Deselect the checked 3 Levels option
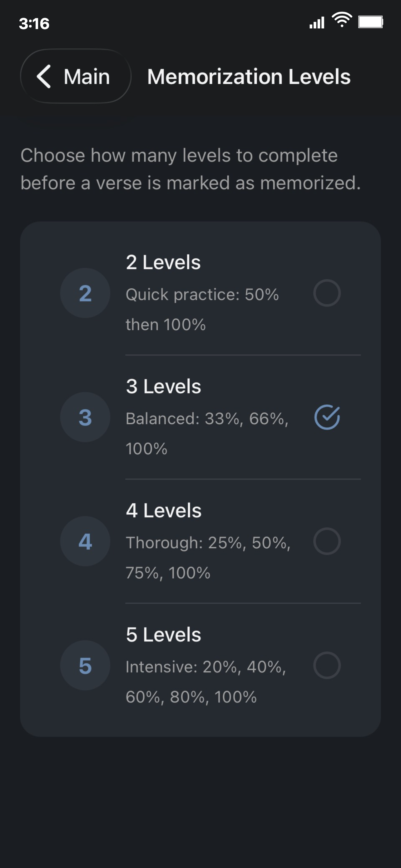 pos(328,417)
